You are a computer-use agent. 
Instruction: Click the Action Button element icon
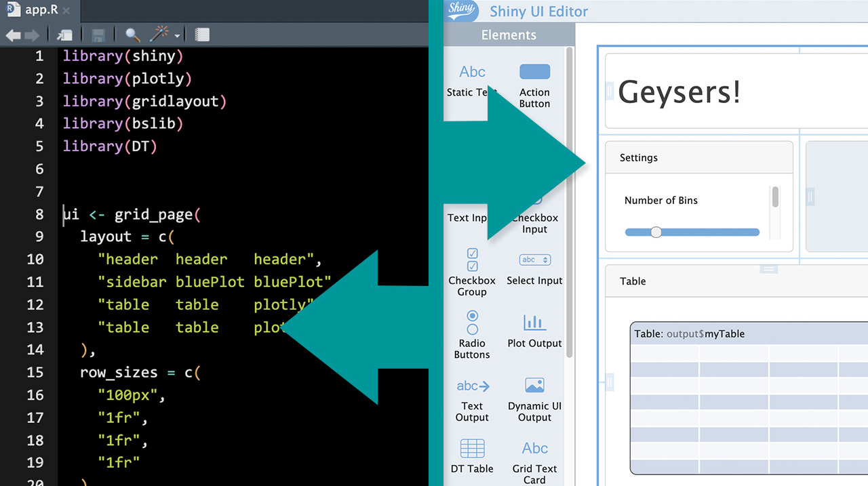534,72
